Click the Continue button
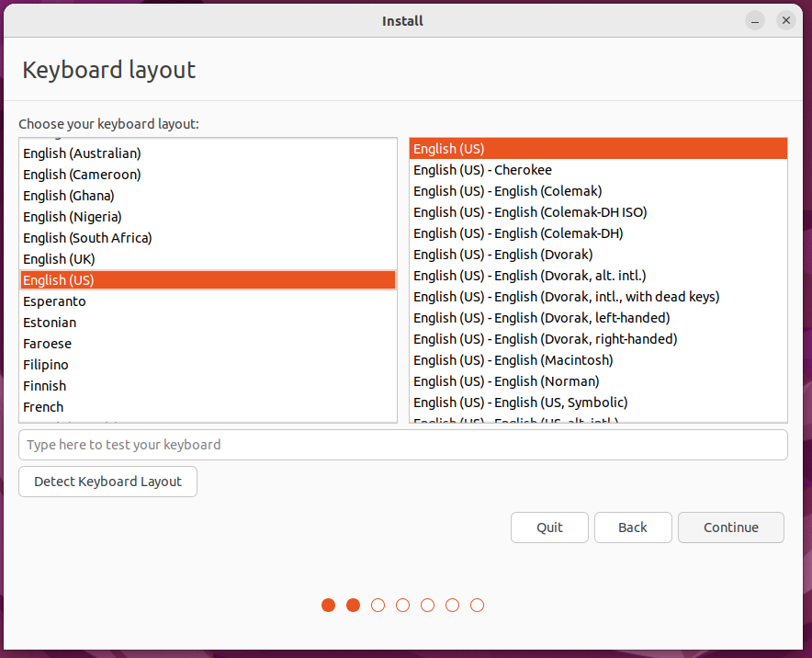 pos(730,528)
